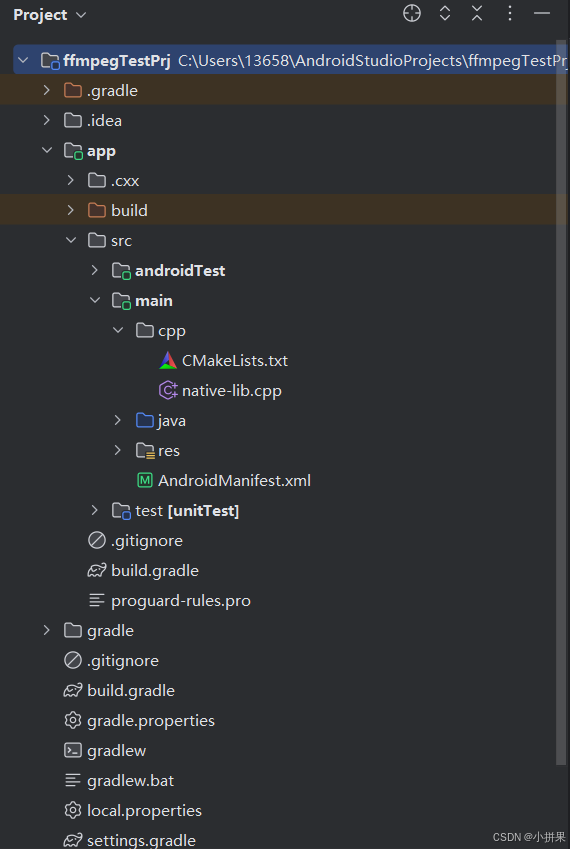This screenshot has height=849, width=570.
Task: Expand the java folder
Action: 117,420
